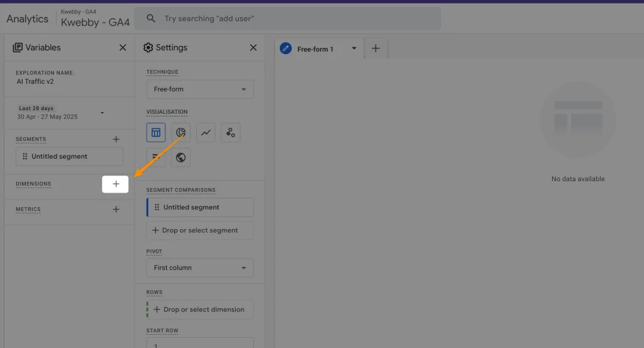Viewport: 644px width, 348px height.
Task: Click the No data available text
Action: pos(578,179)
